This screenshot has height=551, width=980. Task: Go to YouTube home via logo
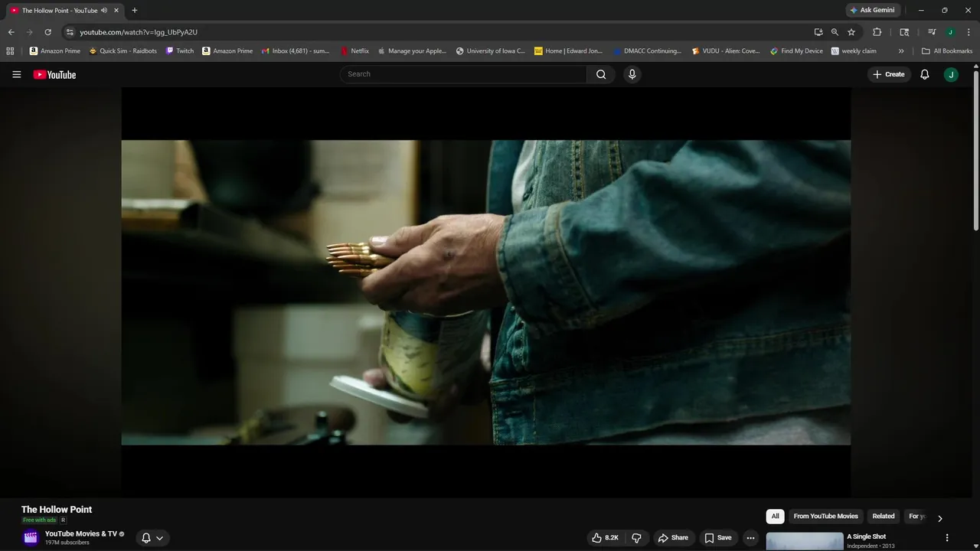click(54, 74)
